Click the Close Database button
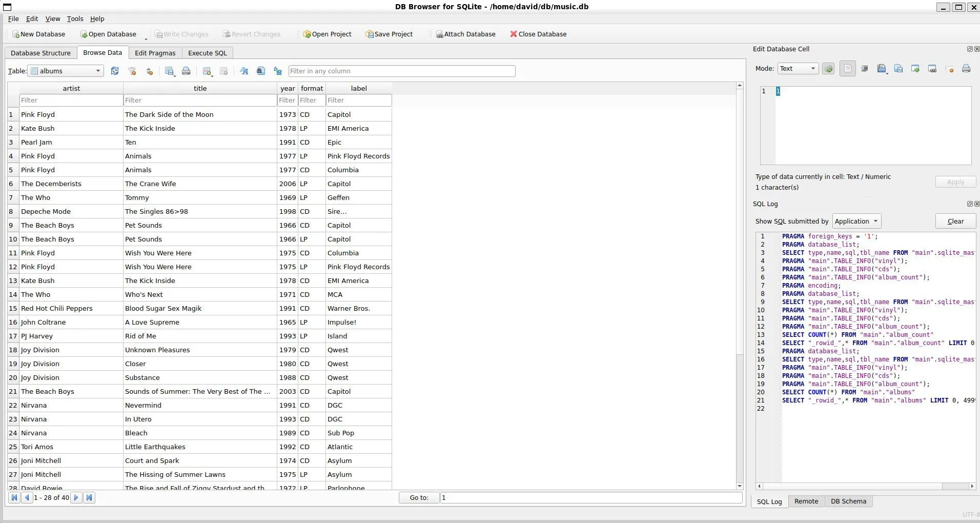 coord(538,34)
